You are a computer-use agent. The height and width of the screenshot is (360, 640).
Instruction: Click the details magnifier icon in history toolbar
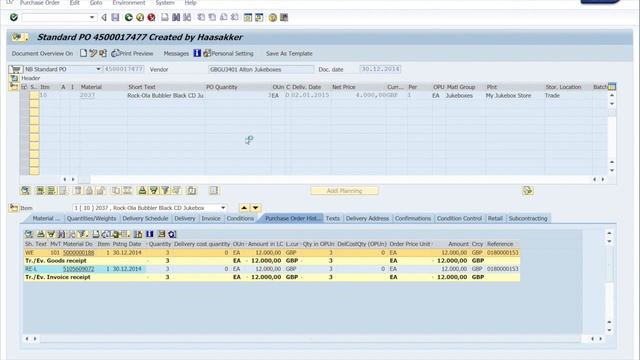pyautogui.click(x=29, y=234)
